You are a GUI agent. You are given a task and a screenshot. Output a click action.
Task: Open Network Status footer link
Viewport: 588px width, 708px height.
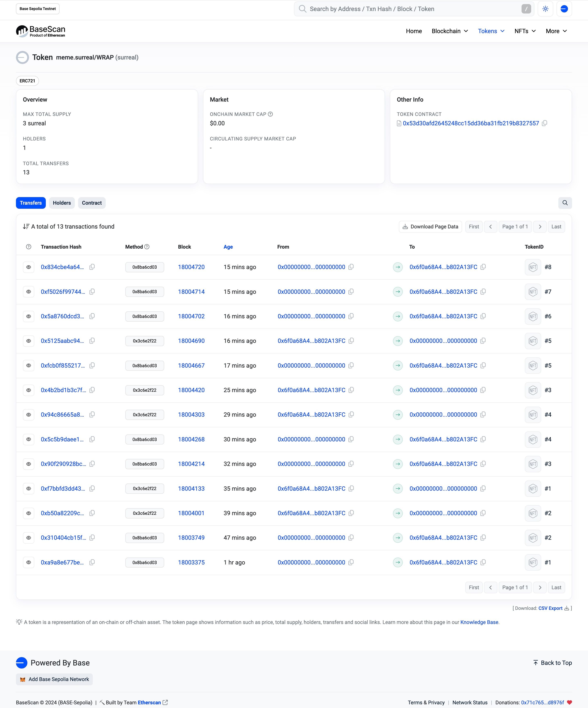click(470, 703)
